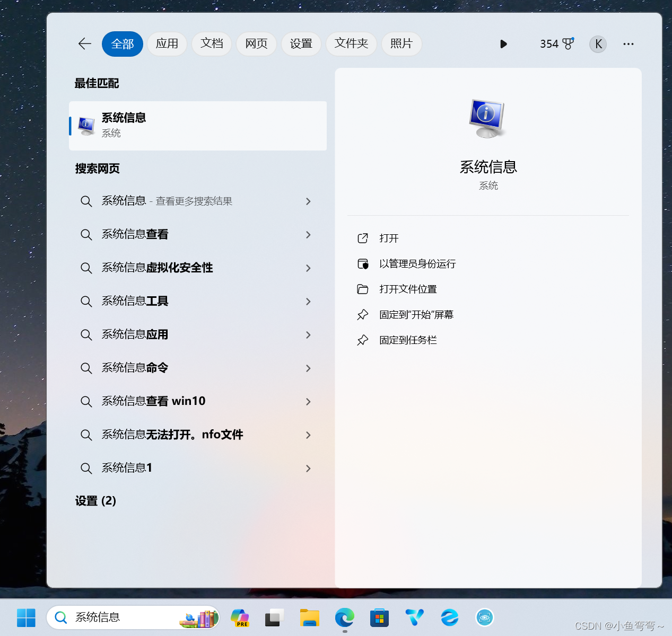
Task: Expand chevron for 系统信息应用
Action: click(308, 335)
